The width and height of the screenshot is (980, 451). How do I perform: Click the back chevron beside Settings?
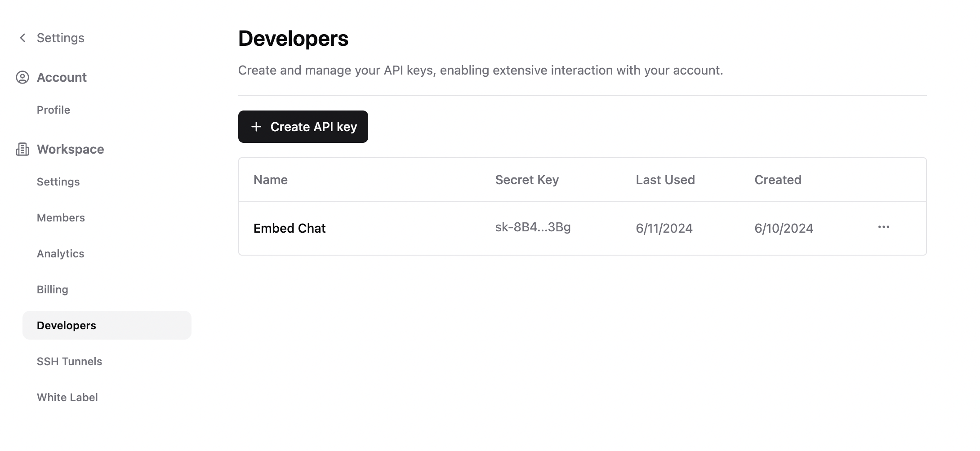pos(22,38)
